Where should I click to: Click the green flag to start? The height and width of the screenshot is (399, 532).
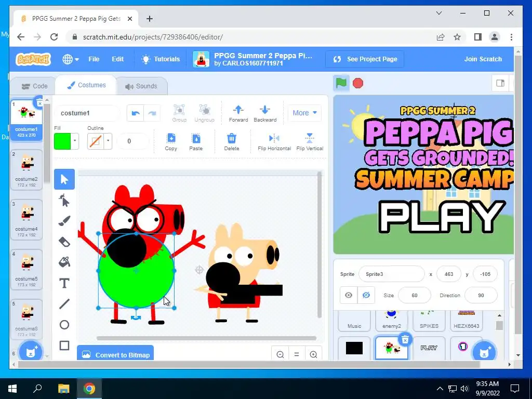tap(341, 83)
